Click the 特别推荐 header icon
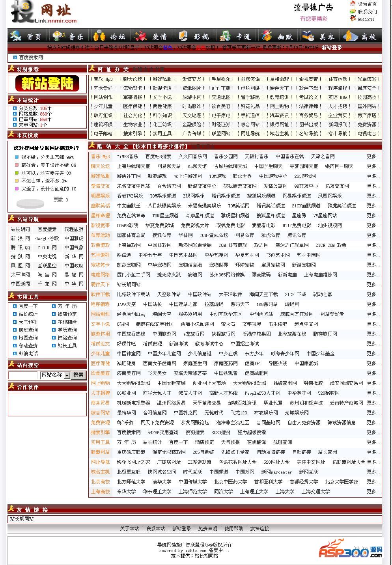 (x=11, y=68)
